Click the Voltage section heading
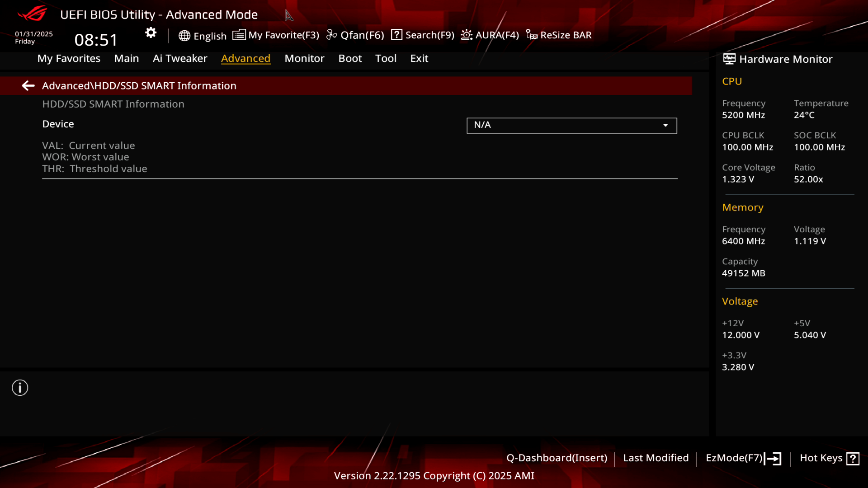This screenshot has width=868, height=488. pos(740,301)
